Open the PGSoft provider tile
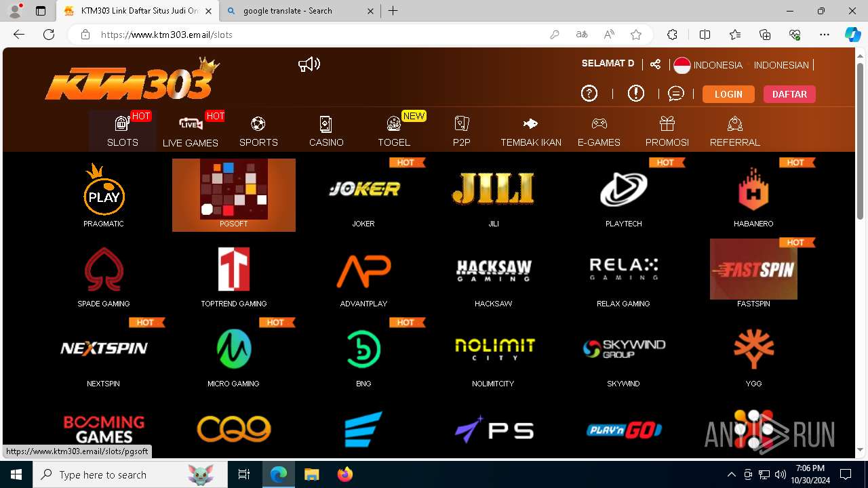This screenshot has height=488, width=868. coord(234,195)
